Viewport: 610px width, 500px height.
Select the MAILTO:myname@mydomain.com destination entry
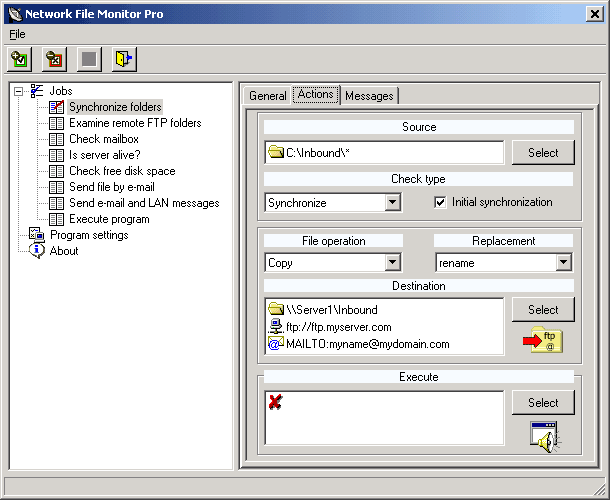tap(368, 344)
